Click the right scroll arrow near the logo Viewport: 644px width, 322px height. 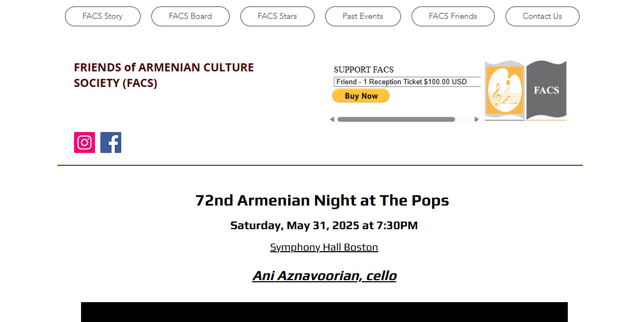(477, 119)
